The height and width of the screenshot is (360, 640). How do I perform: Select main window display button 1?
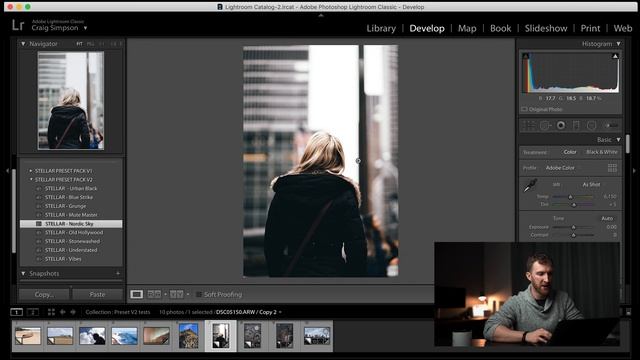[x=16, y=312]
